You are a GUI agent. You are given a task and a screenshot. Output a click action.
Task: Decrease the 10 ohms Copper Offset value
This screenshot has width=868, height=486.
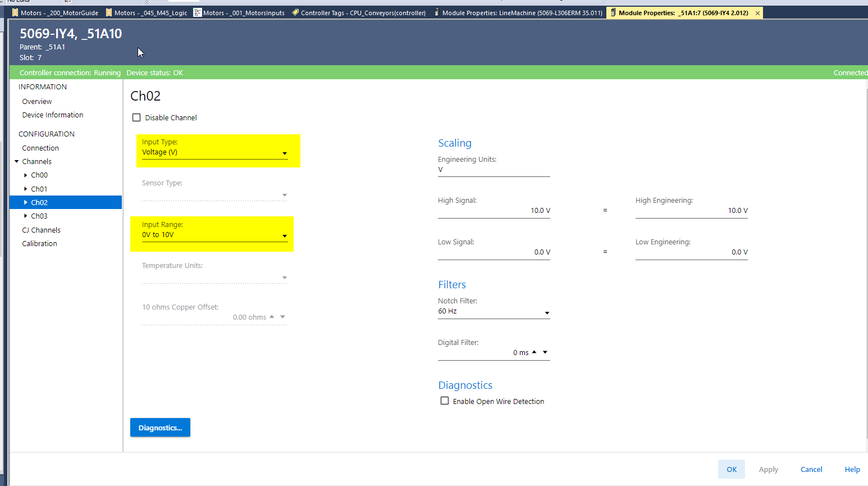283,317
